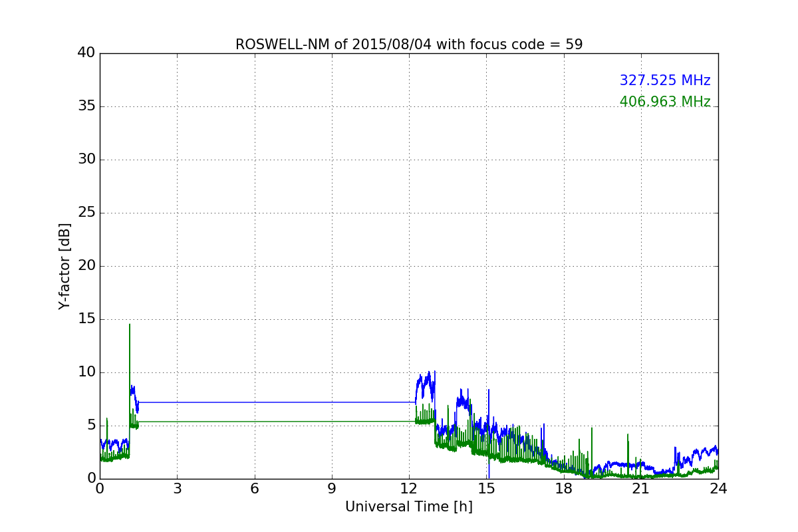Viewport: 798px width, 532px height.
Task: Click the x-axis tick label 18
Action: (564, 488)
